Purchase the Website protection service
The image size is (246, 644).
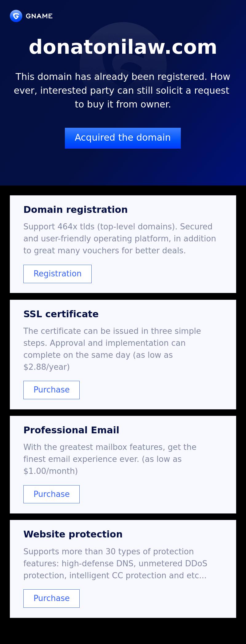(51, 598)
